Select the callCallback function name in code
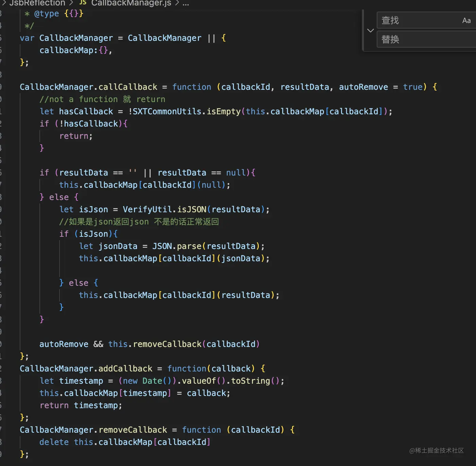 [x=128, y=87]
